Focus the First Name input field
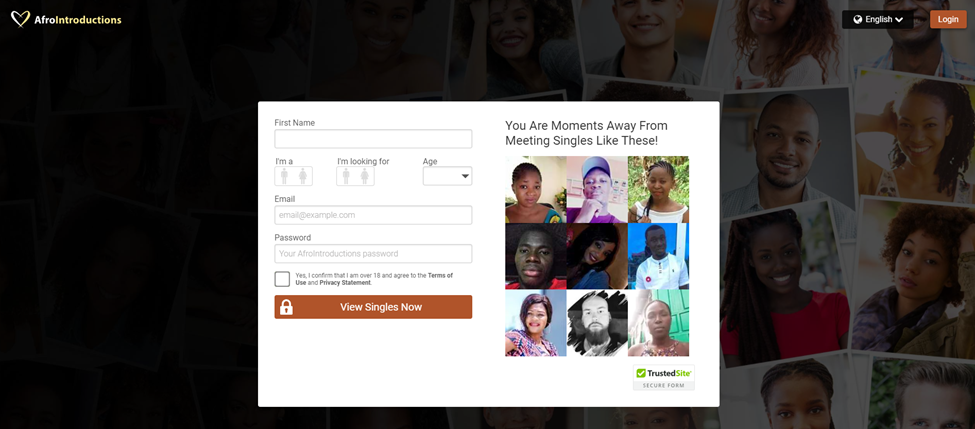The height and width of the screenshot is (429, 975). click(x=373, y=139)
